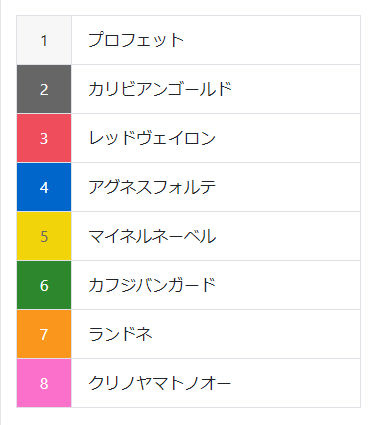
Task: Select horse name プロフェット
Action: click(x=136, y=40)
